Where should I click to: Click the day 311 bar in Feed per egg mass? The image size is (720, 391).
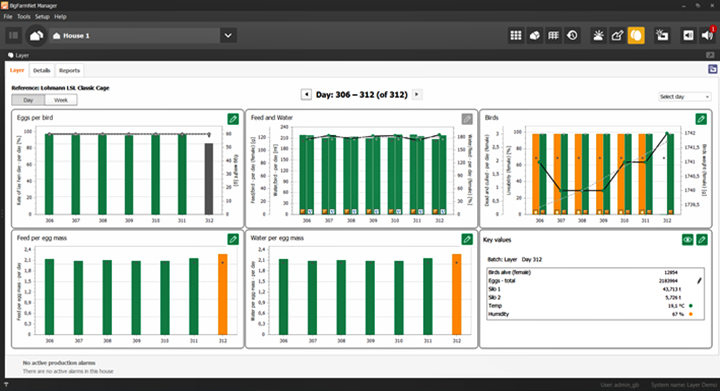tap(194, 296)
